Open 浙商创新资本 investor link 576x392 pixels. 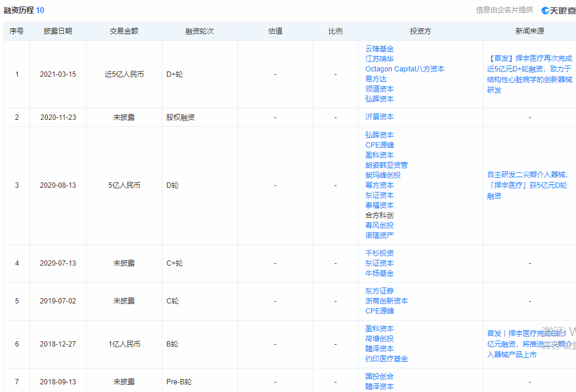click(386, 301)
